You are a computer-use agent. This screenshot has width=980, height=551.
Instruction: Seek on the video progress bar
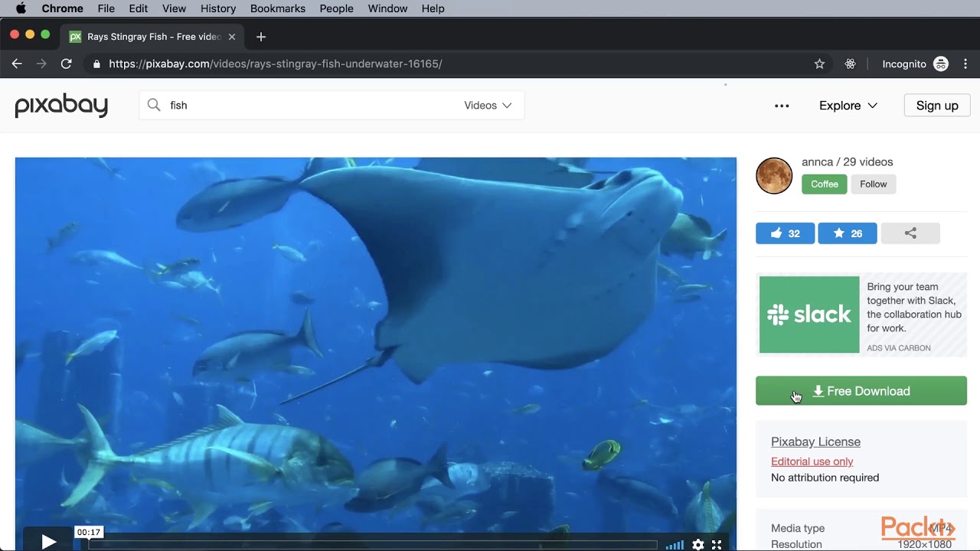372,545
